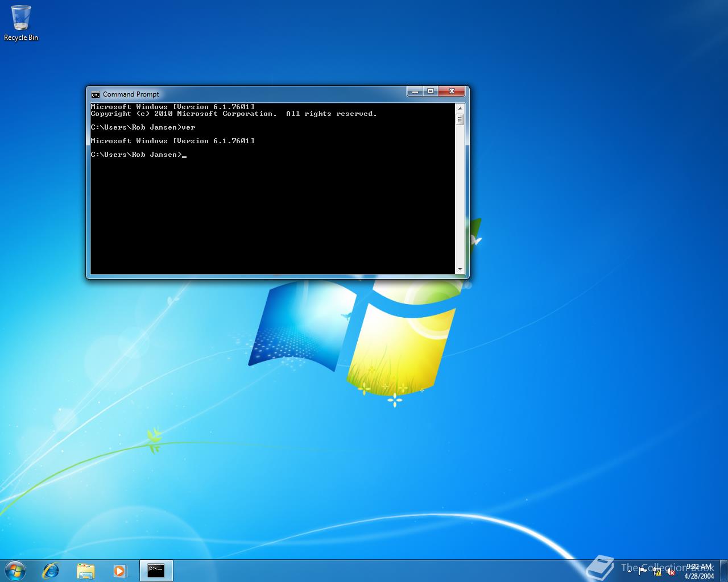
Task: Minimize the Command Prompt window
Action: point(415,91)
